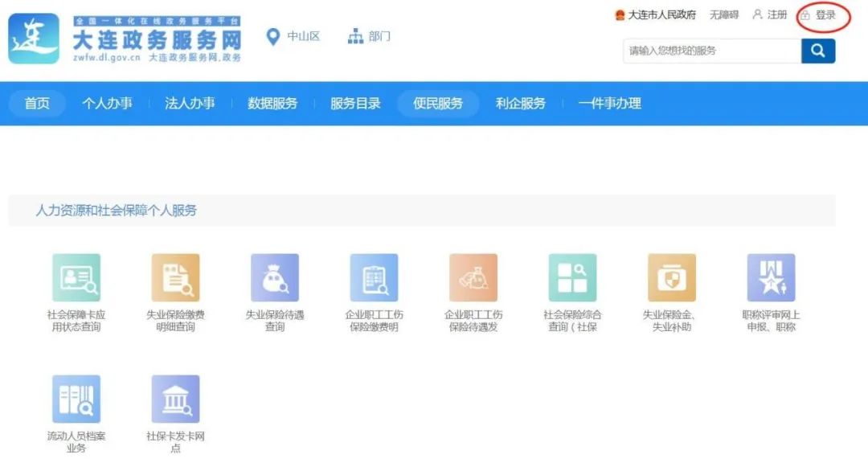The image size is (868, 471).
Task: Open 职称评审网上申报 icon
Action: click(771, 278)
